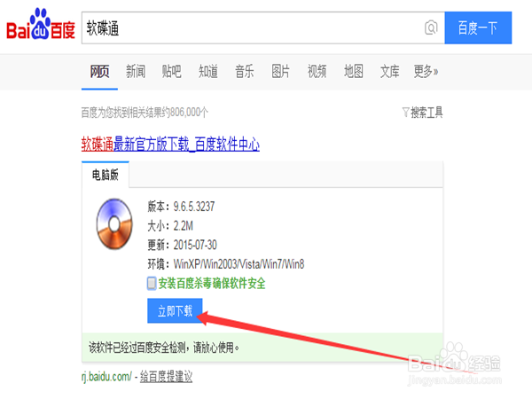This screenshot has width=532, height=399.
Task: Open the 给百度提建议 link
Action: pos(166,376)
